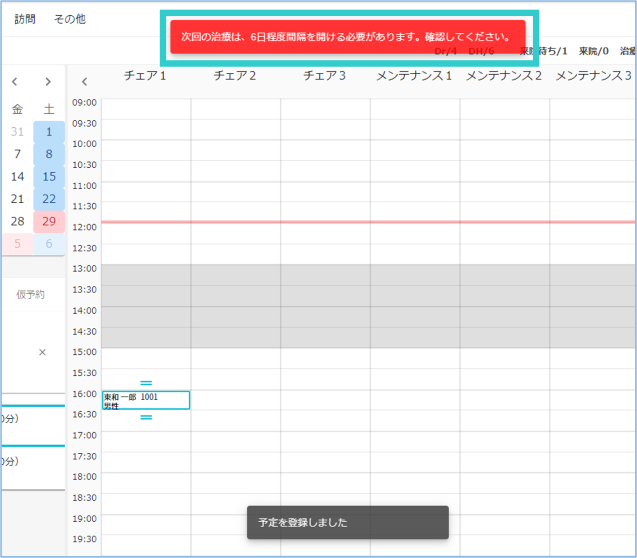Click the チェア2 column header

(x=235, y=76)
